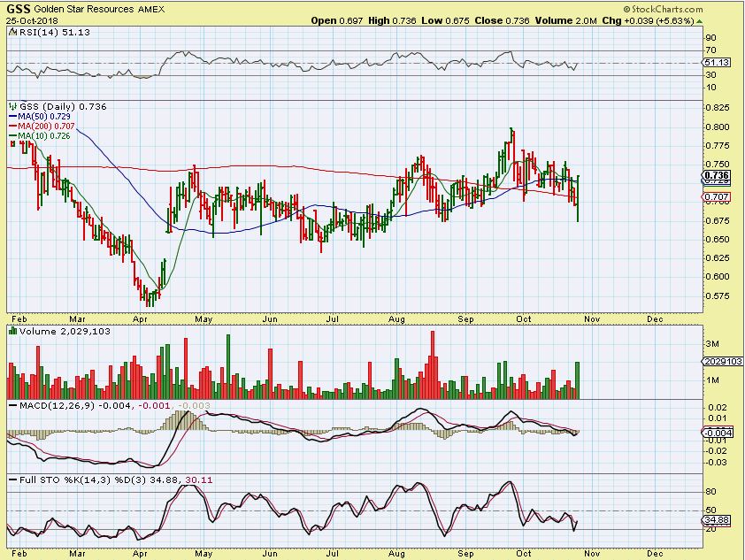
Task: Click the 0.707 red price tag on axis
Action: click(x=717, y=196)
